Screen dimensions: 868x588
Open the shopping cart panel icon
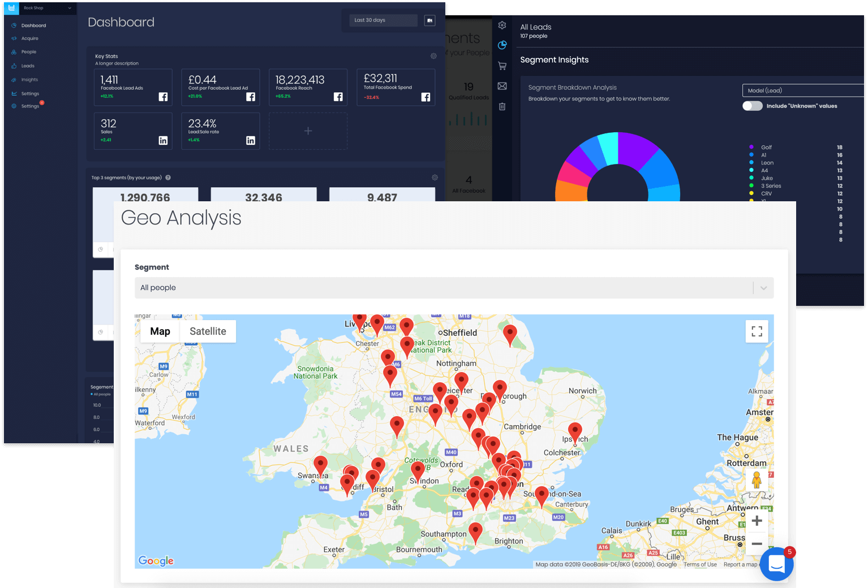click(x=501, y=65)
